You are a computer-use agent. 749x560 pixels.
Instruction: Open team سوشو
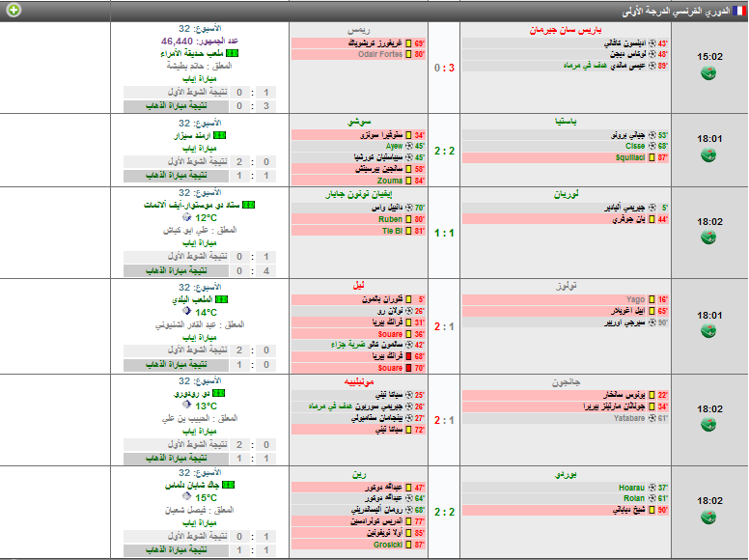(359, 122)
